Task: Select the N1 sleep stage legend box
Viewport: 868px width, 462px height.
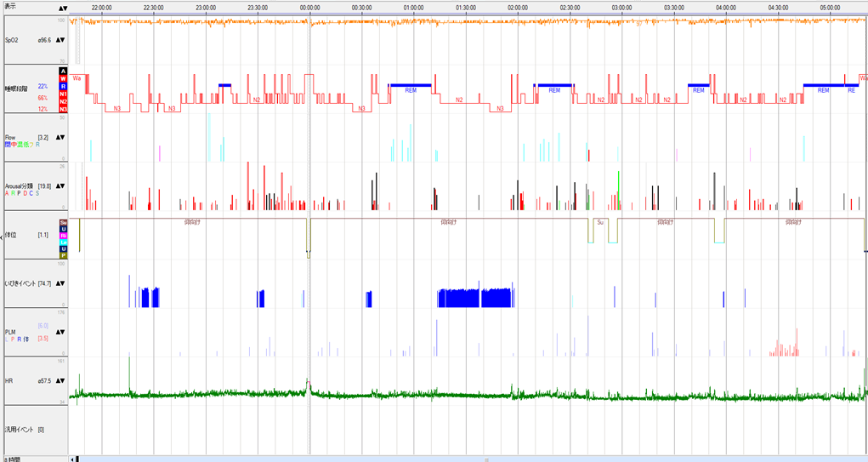Action: pyautogui.click(x=62, y=94)
